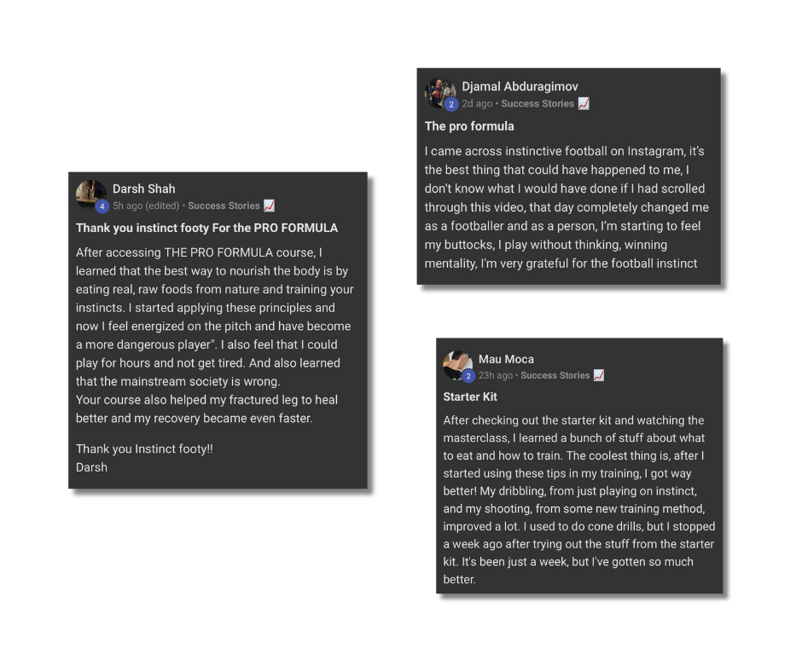Select Success Stories category on Djamal's post

(x=538, y=103)
